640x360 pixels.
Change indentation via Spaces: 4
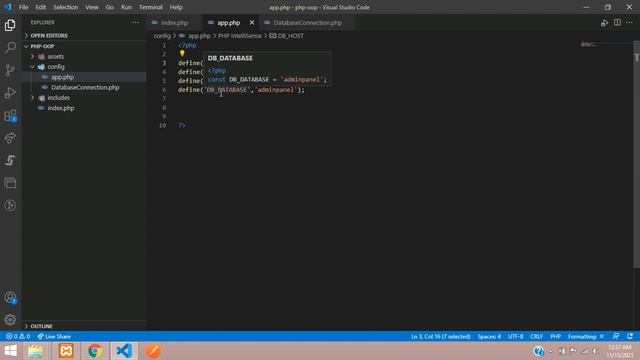point(489,336)
